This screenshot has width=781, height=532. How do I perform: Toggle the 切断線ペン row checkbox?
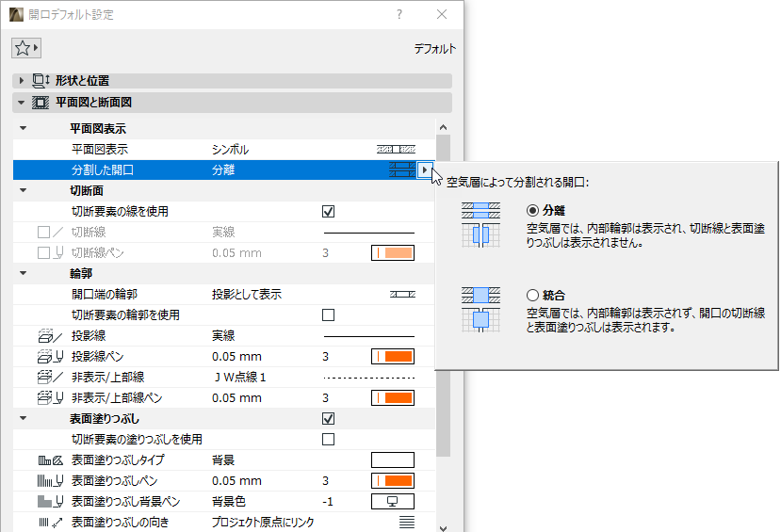(44, 252)
